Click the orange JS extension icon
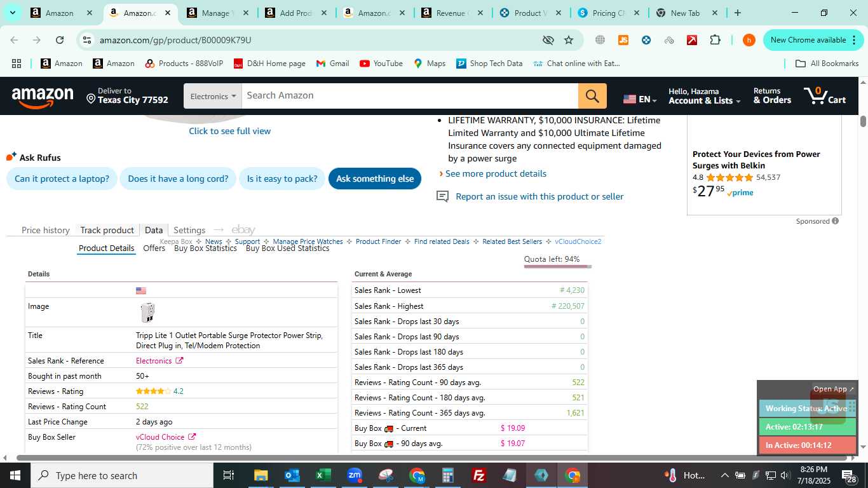Image resolution: width=868 pixels, height=488 pixels. coord(623,40)
